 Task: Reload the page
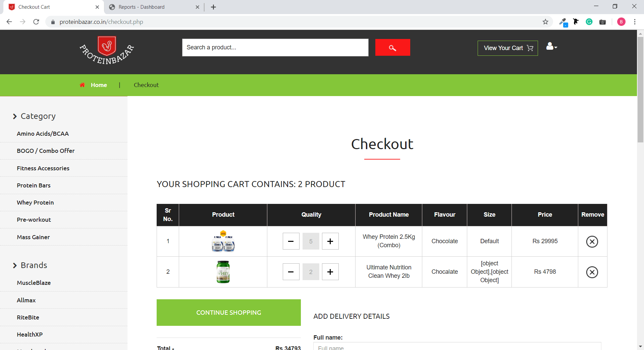tap(36, 22)
